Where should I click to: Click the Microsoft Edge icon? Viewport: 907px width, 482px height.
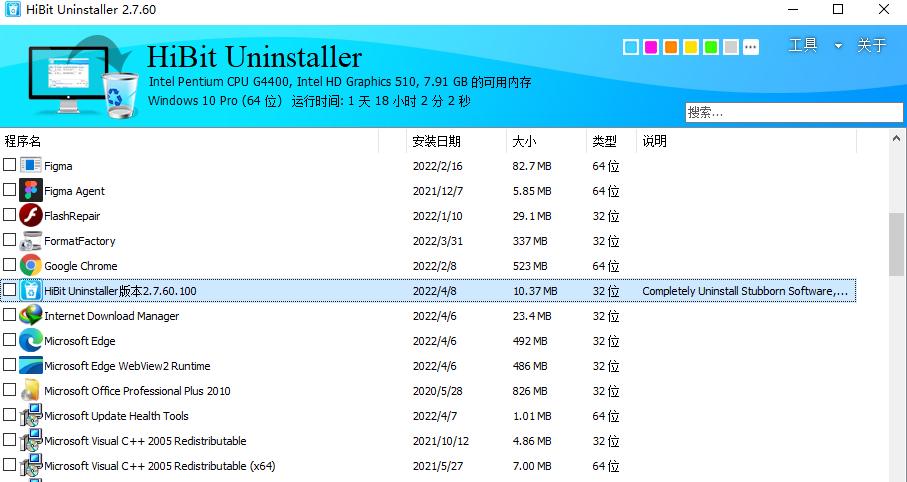pos(31,340)
